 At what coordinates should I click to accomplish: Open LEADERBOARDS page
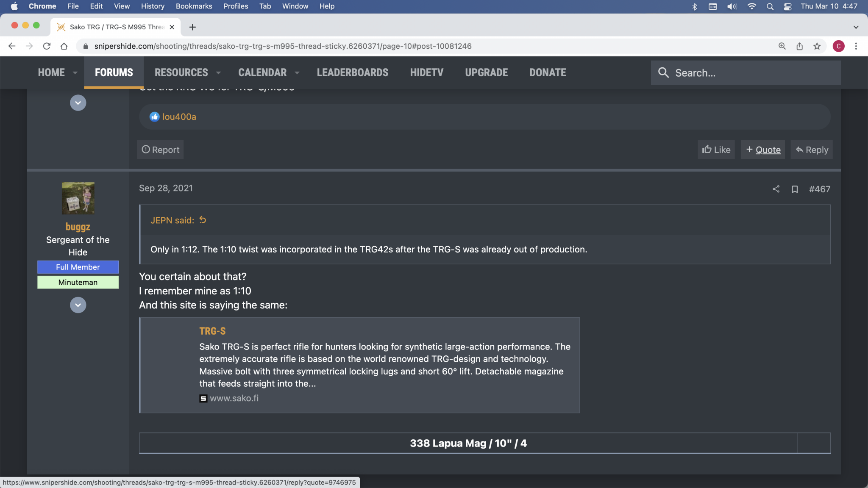[353, 72]
